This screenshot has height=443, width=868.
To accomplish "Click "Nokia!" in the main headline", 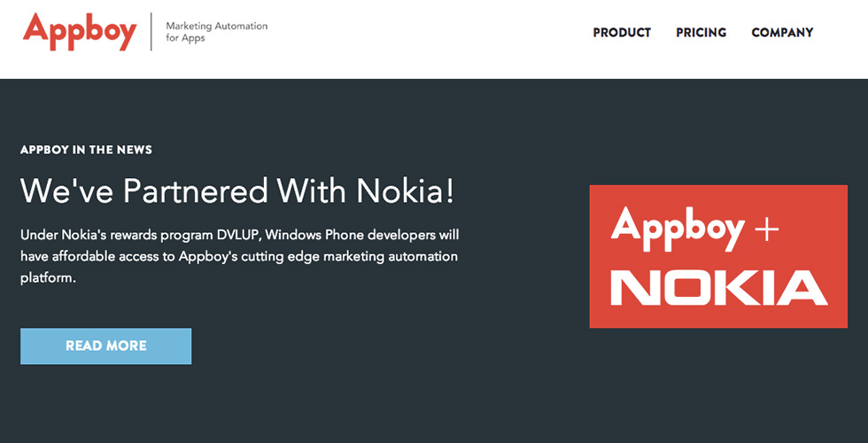I will tap(406, 191).
